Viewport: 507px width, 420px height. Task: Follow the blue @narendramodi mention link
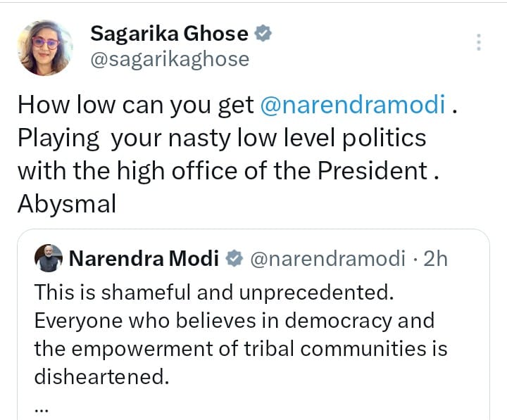coord(353,105)
